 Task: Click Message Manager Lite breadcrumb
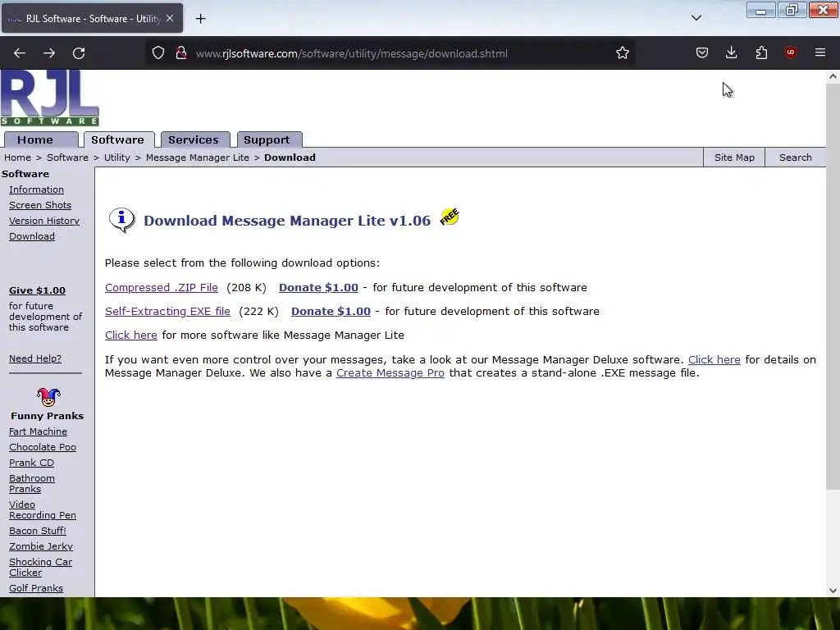(x=197, y=157)
